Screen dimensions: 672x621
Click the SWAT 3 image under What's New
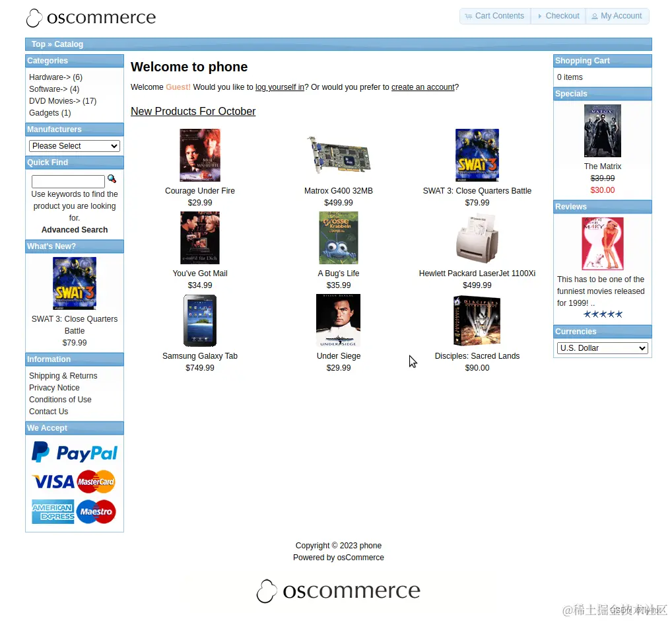click(75, 283)
